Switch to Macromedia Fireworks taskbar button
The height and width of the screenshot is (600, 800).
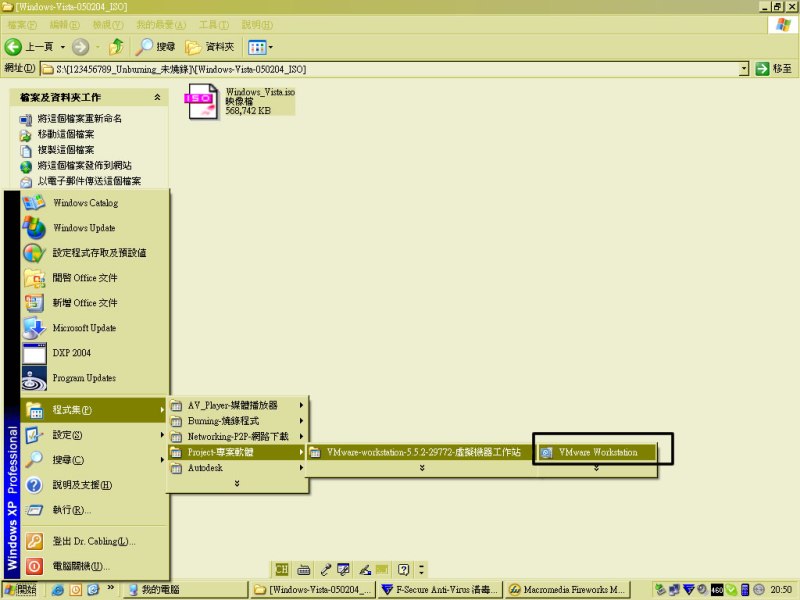point(567,589)
